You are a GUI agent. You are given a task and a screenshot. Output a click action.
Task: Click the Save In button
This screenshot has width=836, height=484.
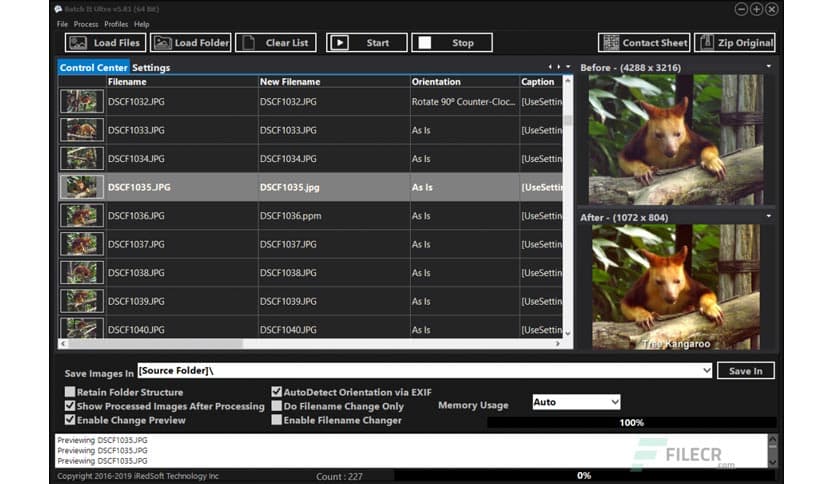click(x=745, y=371)
